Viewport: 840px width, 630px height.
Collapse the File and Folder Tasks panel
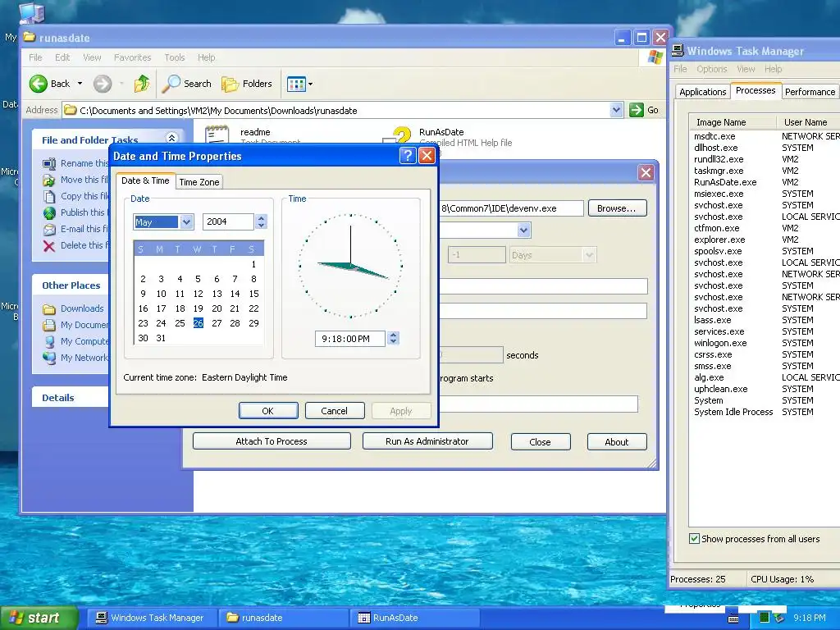(x=172, y=138)
